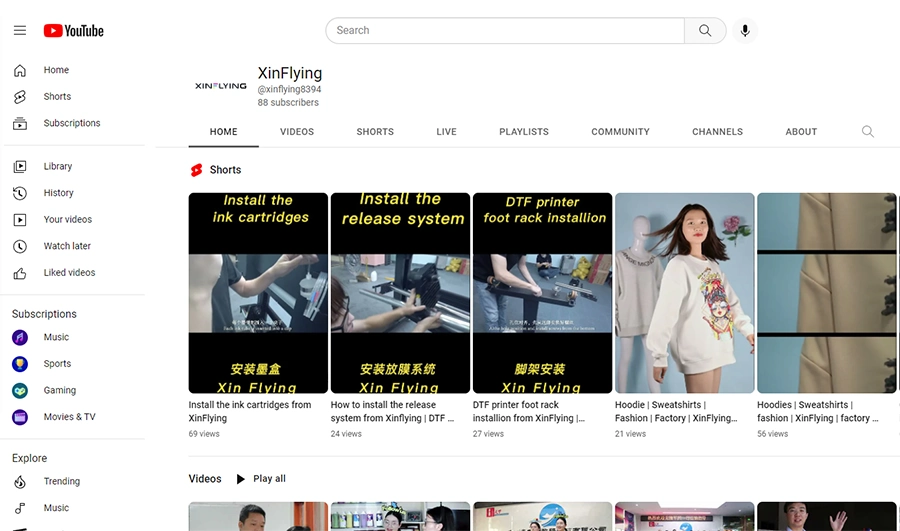Screen dimensions: 900x531
Task: Click the '69 views' text
Action: [x=204, y=434]
